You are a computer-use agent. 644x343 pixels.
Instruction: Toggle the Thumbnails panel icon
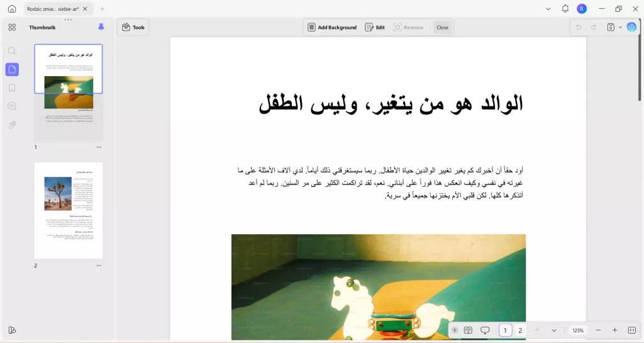12,69
